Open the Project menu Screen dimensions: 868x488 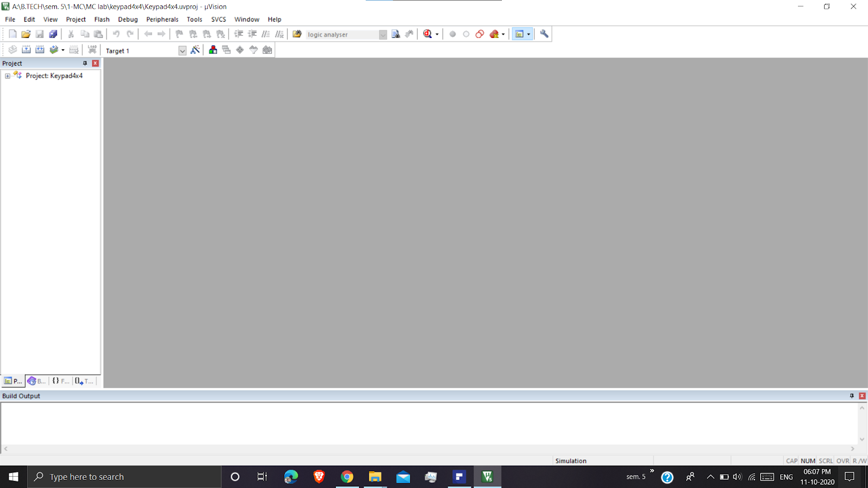coord(76,20)
